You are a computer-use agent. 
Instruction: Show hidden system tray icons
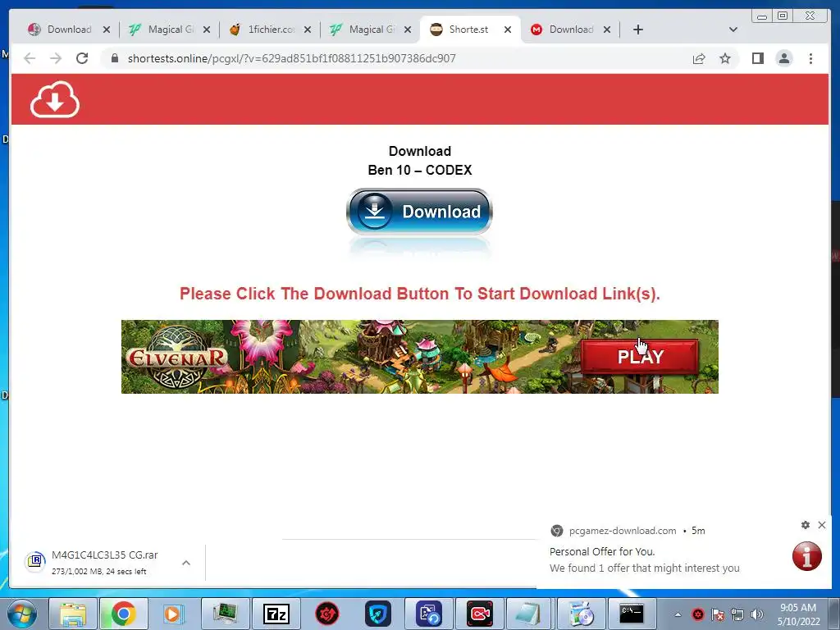point(678,614)
